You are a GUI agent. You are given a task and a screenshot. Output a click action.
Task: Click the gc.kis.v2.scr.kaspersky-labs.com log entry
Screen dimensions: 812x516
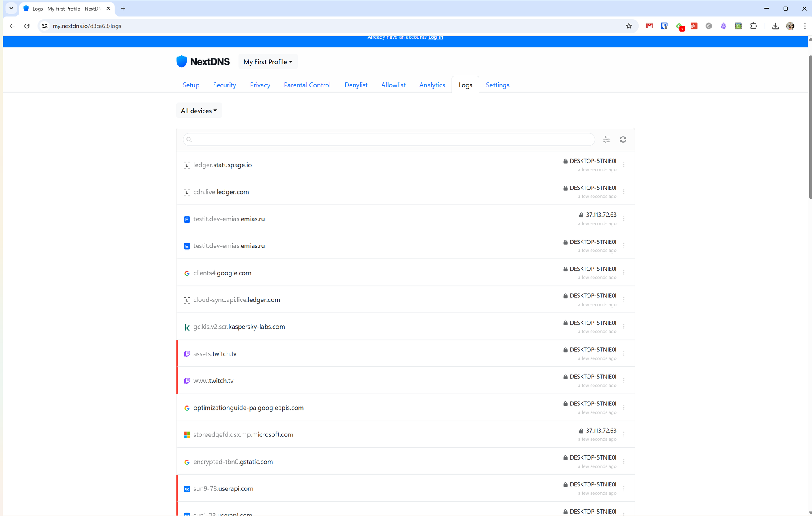pyautogui.click(x=239, y=327)
